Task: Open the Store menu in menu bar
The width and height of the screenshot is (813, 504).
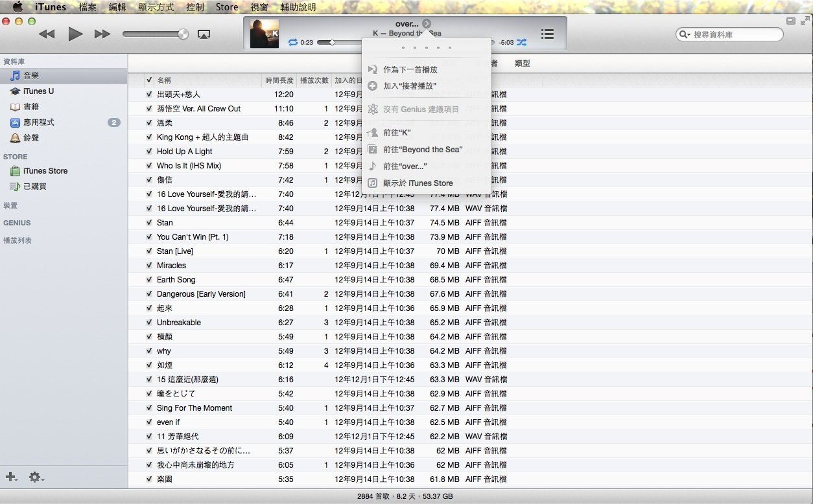Action: coord(227,7)
